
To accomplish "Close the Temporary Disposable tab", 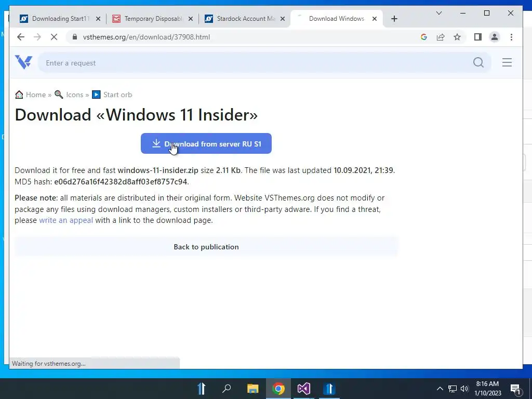I will (191, 19).
